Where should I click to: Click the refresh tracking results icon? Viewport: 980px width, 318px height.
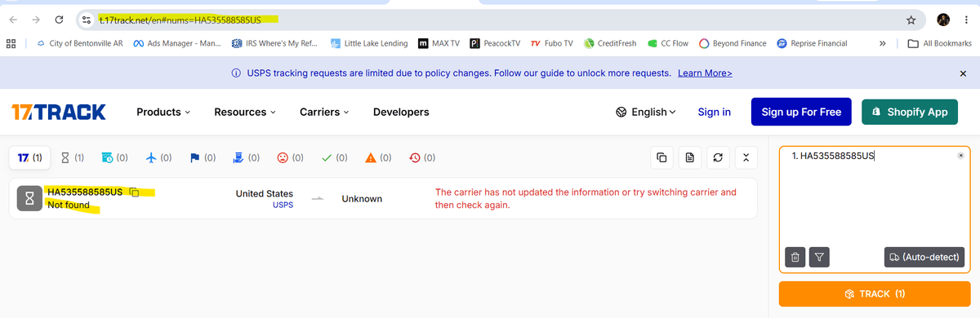tap(718, 157)
